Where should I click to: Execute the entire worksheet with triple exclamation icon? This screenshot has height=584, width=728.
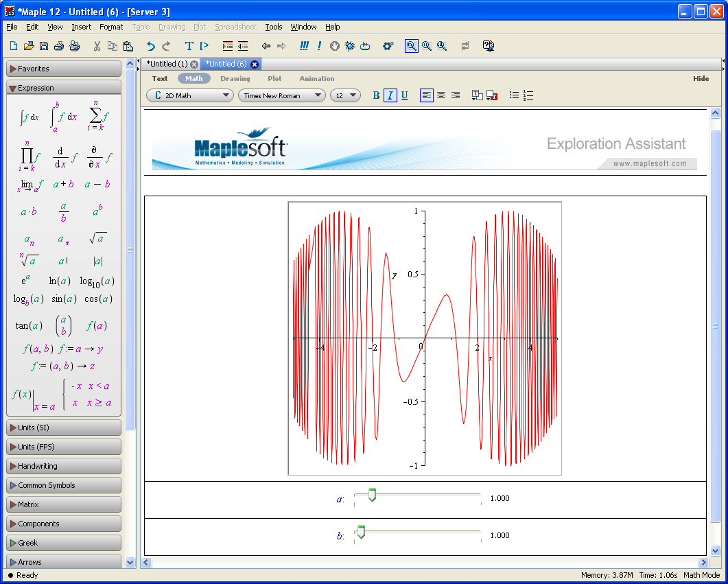pyautogui.click(x=304, y=46)
